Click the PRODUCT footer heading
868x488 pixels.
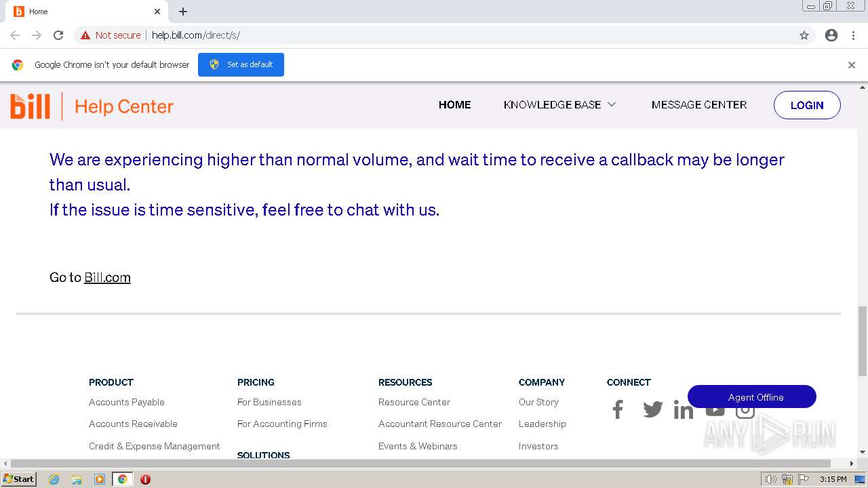pyautogui.click(x=111, y=382)
